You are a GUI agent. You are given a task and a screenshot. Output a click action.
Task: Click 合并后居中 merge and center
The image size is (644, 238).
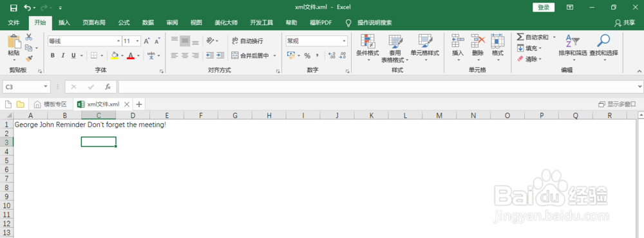point(250,55)
